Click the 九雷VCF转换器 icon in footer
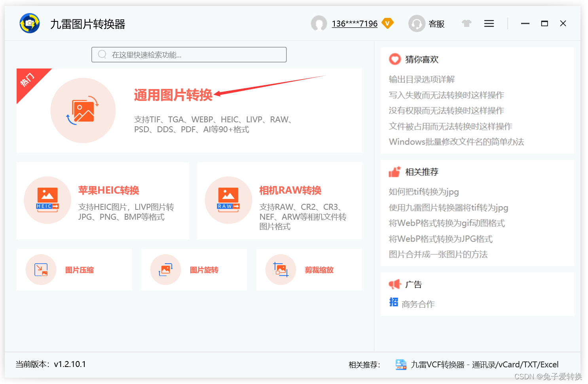This screenshot has width=588, height=384. point(401,365)
